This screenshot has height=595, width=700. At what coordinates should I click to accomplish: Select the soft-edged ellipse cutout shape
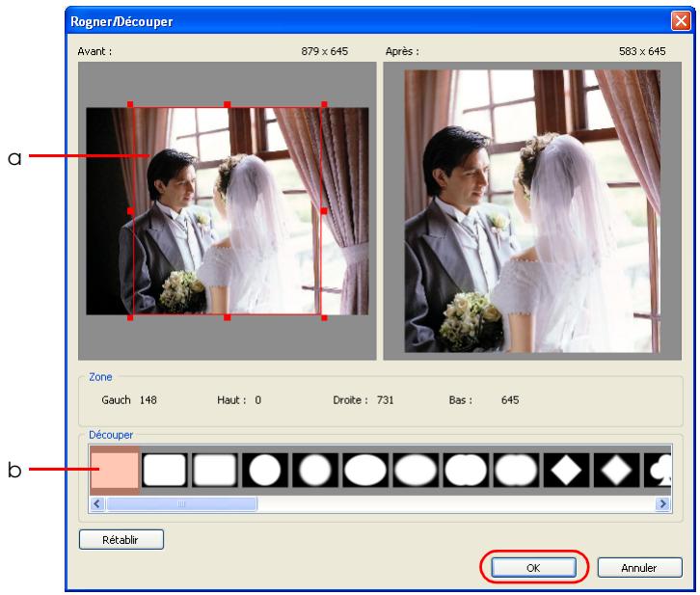(x=416, y=470)
